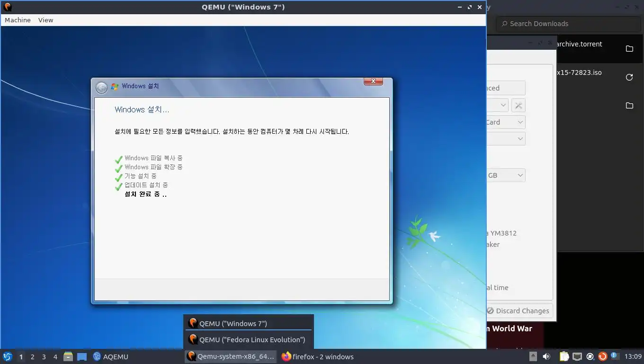Click the crossed-tools button in AQEMU
The height and width of the screenshot is (364, 644).
[519, 105]
